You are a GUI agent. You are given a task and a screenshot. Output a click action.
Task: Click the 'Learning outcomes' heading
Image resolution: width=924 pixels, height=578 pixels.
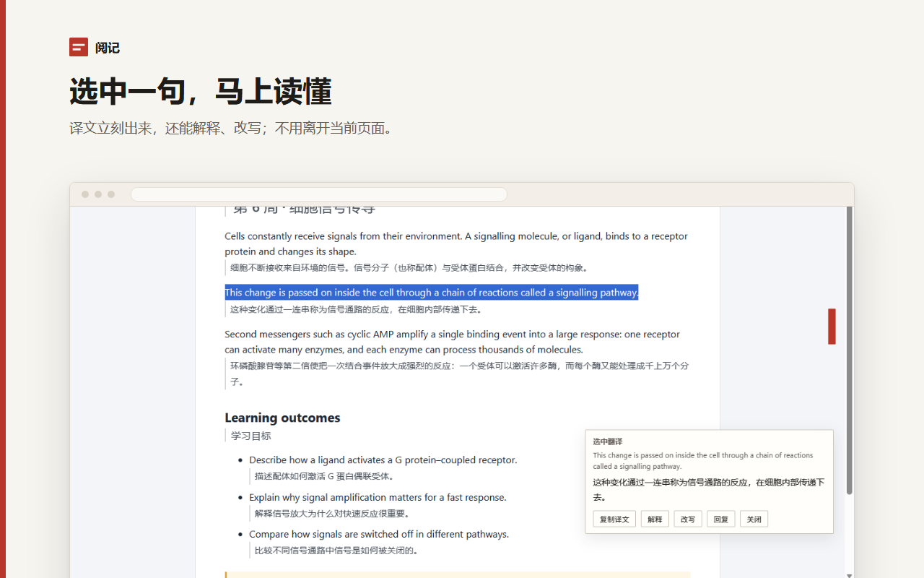(x=282, y=418)
